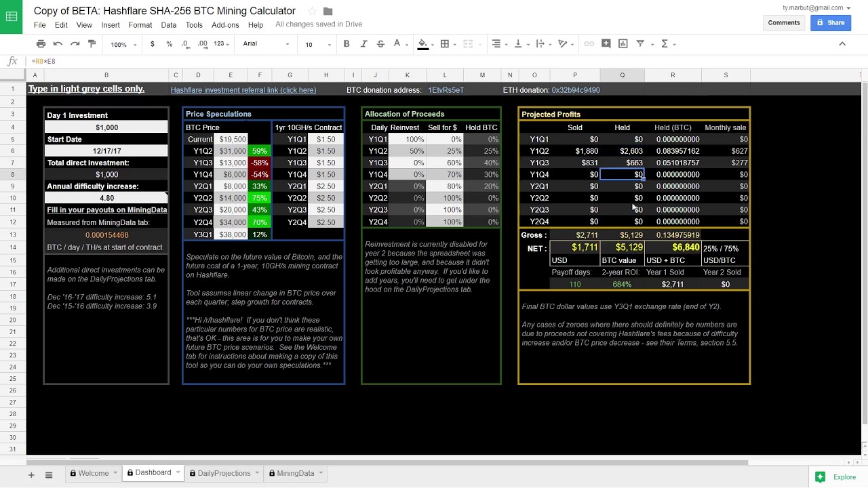Toggle strikethrough formatting
This screenshot has height=488, width=868.
click(x=380, y=43)
